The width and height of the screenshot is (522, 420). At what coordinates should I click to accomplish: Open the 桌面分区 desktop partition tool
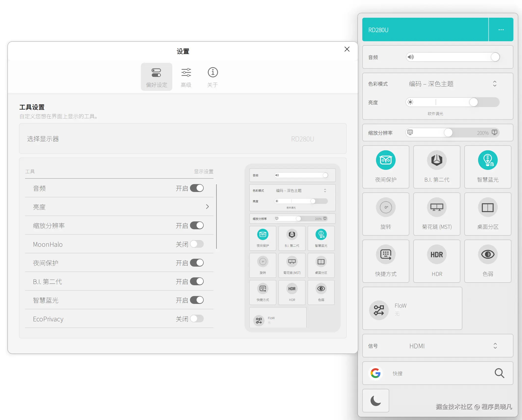point(487,207)
